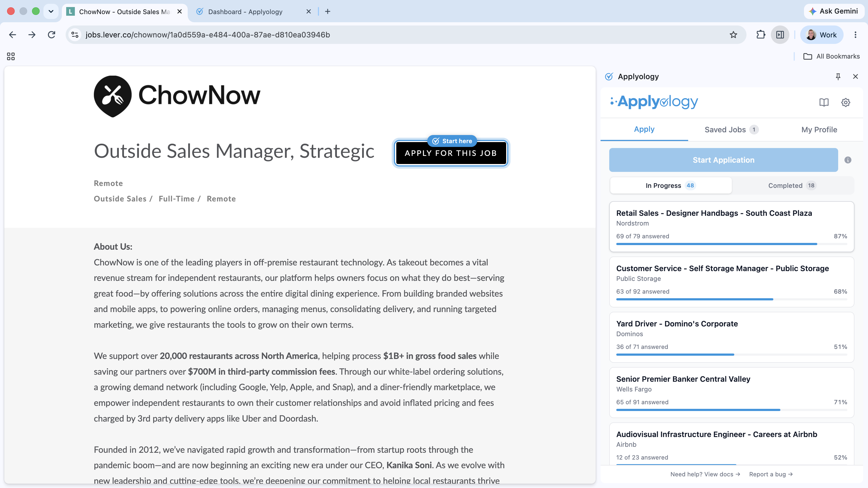Switch to Saved Jobs tab
The image size is (868, 488).
click(x=731, y=130)
